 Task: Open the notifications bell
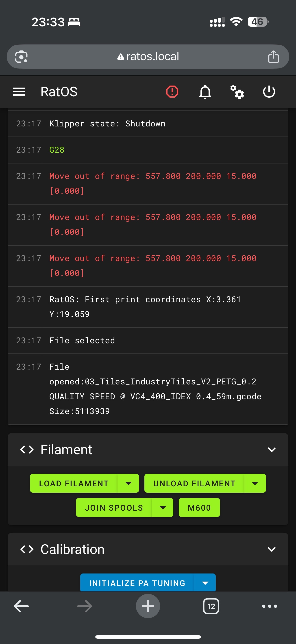pos(205,92)
